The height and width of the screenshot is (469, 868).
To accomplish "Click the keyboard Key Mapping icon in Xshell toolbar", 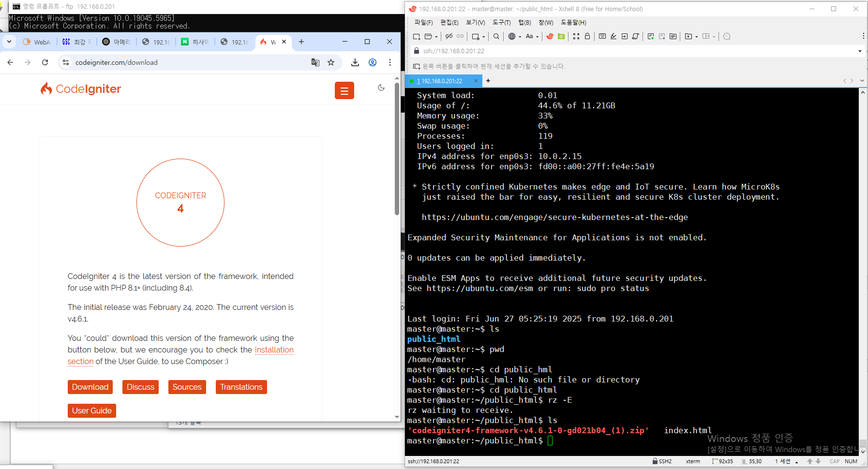I will tap(602, 36).
